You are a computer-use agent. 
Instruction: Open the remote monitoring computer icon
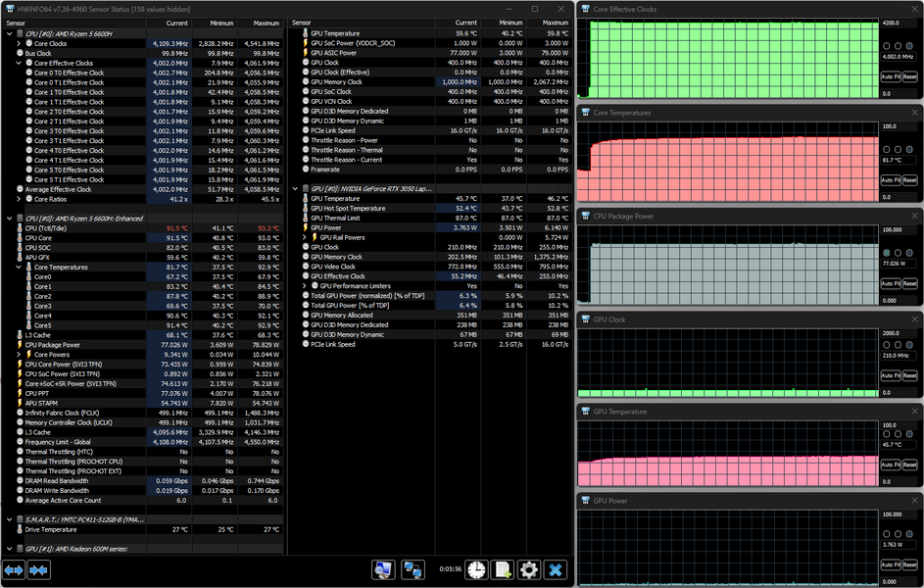point(383,569)
